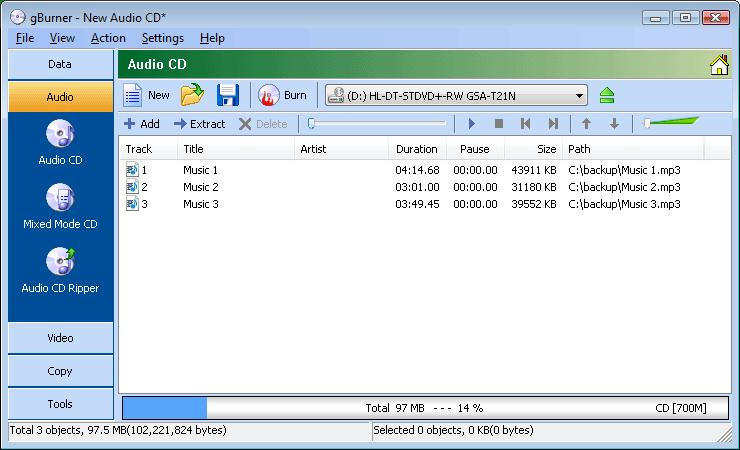The height and width of the screenshot is (450, 740).
Task: Skip to the next track
Action: 553,124
